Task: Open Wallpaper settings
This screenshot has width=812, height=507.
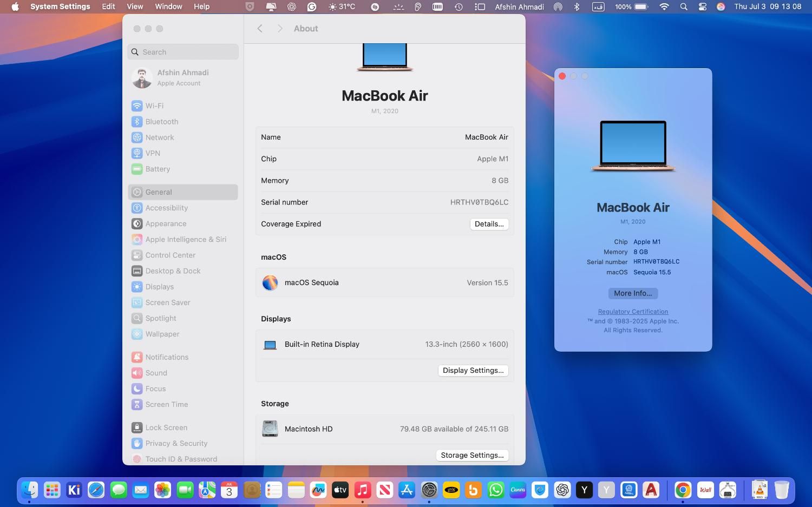Action: [183, 334]
